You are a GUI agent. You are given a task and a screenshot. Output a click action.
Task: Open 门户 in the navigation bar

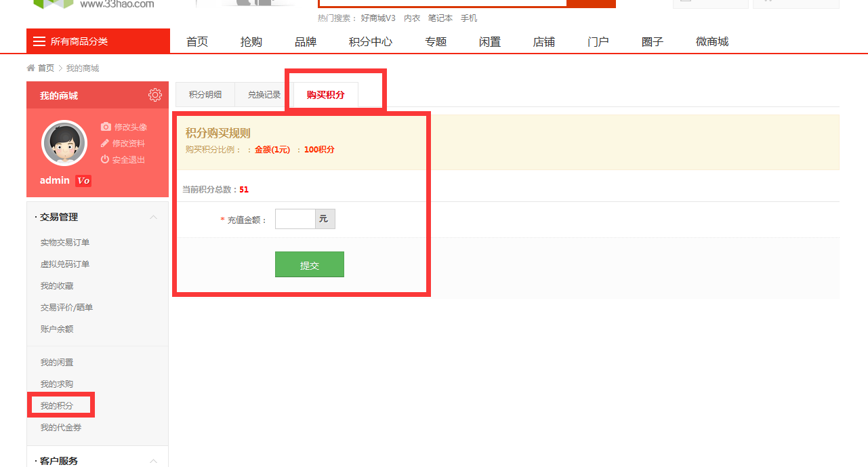598,41
